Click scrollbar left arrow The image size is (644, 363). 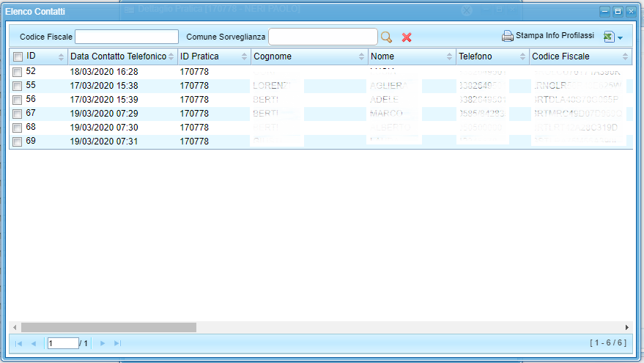[15, 328]
